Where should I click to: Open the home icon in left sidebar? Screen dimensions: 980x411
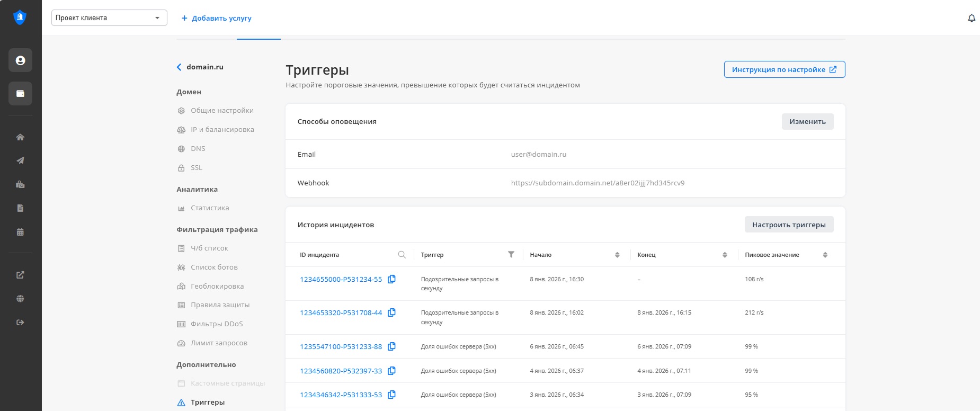coord(20,137)
